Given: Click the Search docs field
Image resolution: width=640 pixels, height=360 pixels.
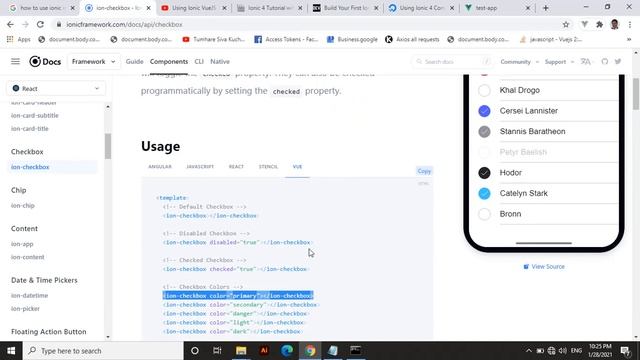Looking at the screenshot, I should click(x=452, y=62).
